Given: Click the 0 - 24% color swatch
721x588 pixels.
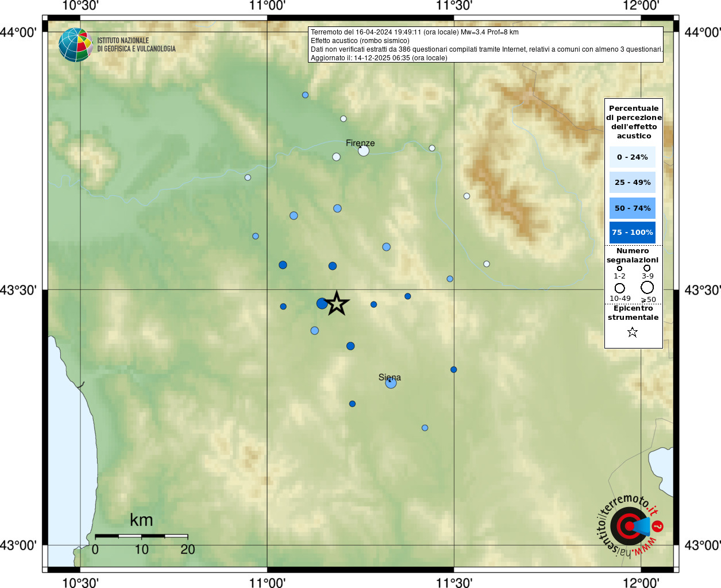Looking at the screenshot, I should [x=633, y=157].
